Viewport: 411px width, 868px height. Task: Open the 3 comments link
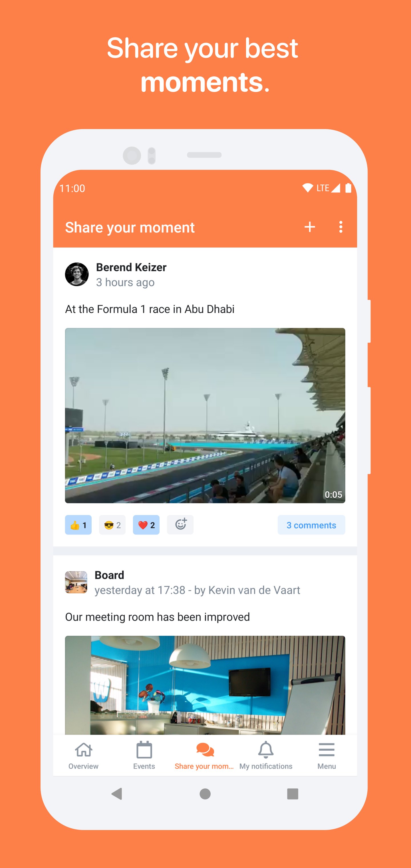311,525
